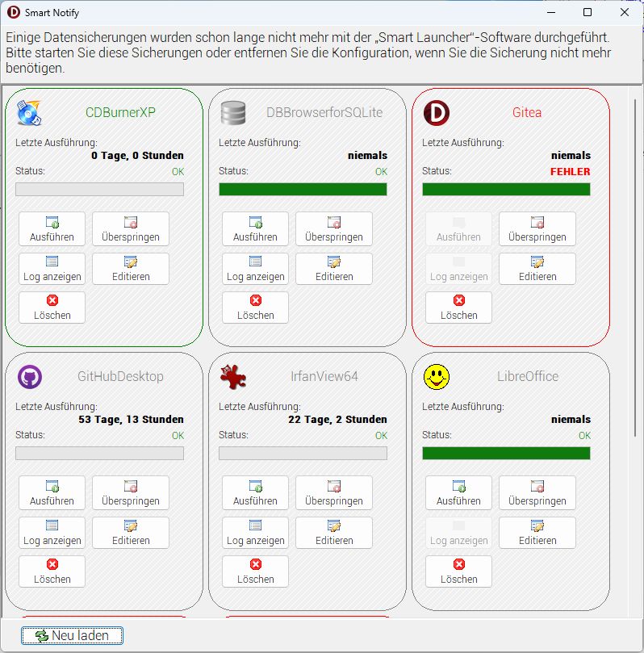This screenshot has width=644, height=653.
Task: Click the red Gitea title text
Action: pos(527,112)
